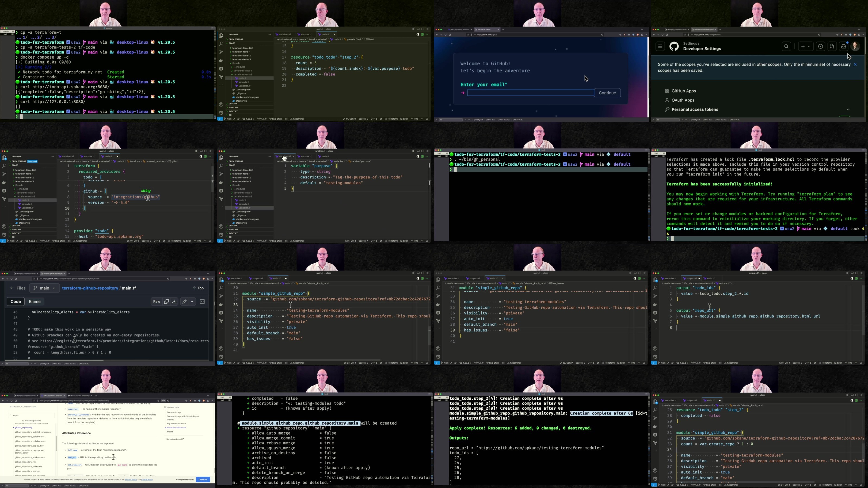Open Privacy Policy link in cookie banner

point(131,480)
